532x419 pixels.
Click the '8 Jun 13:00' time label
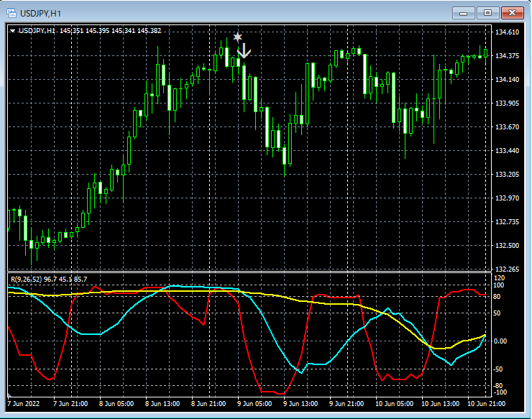(x=162, y=404)
